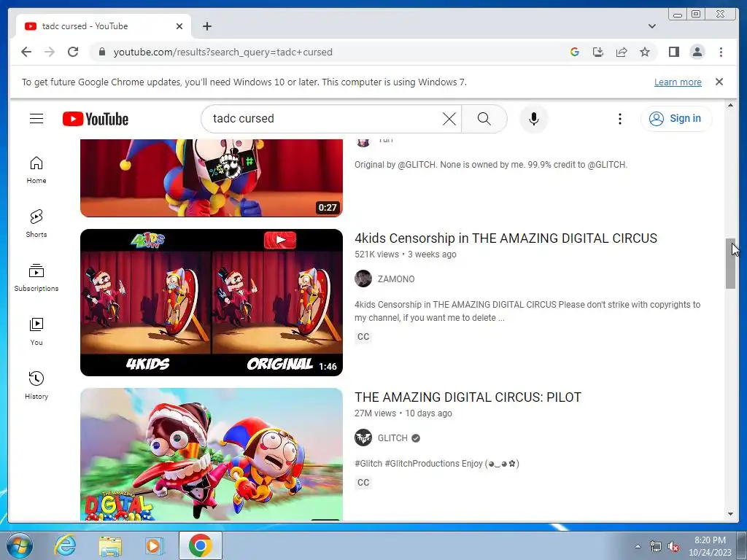
Task: Open Subscriptions in the sidebar
Action: 36,278
